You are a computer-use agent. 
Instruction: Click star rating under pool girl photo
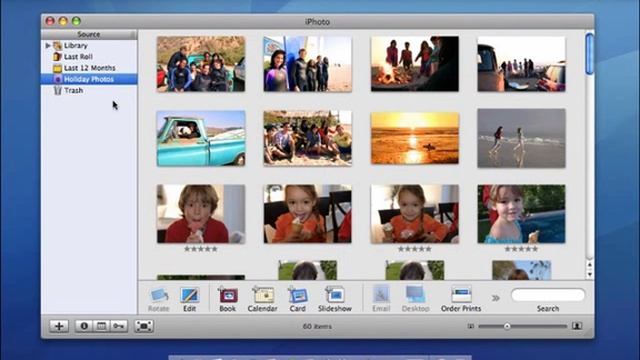(522, 249)
